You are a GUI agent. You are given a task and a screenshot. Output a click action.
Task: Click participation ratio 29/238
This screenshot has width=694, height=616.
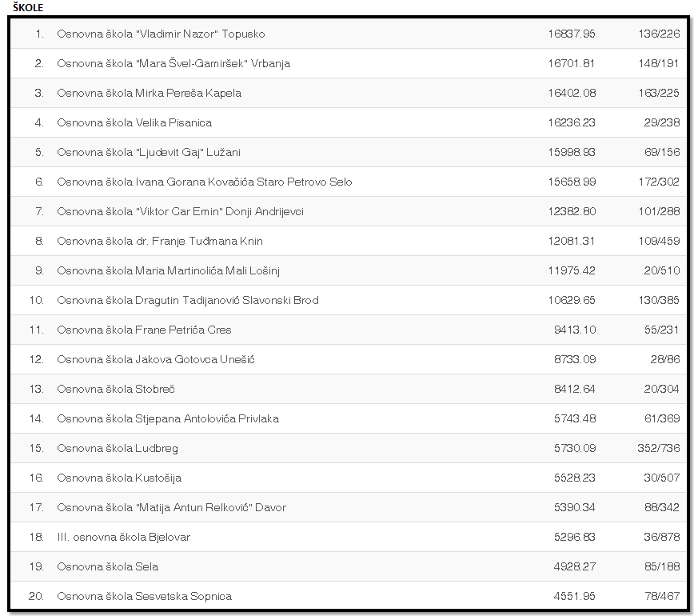[x=662, y=122]
